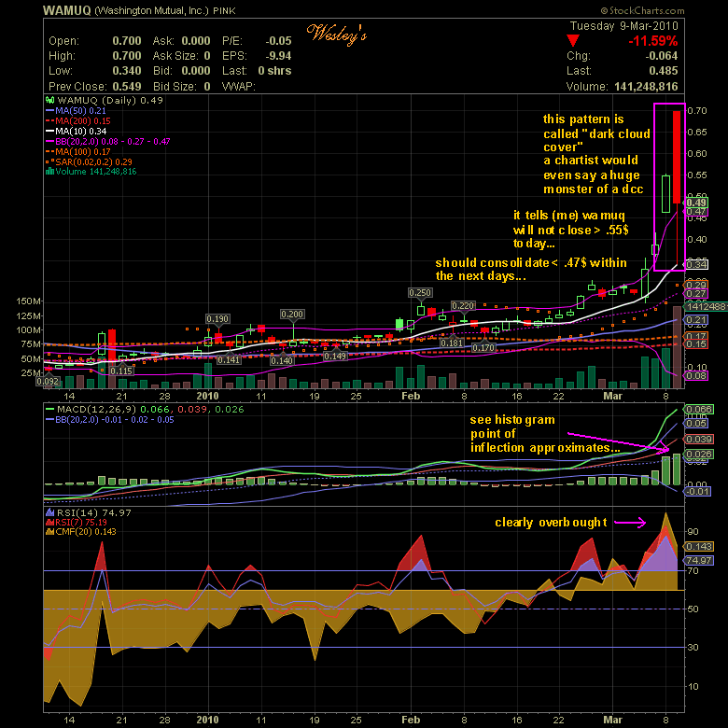
Task: Click the 0.039 red axis tag
Action: click(x=699, y=439)
